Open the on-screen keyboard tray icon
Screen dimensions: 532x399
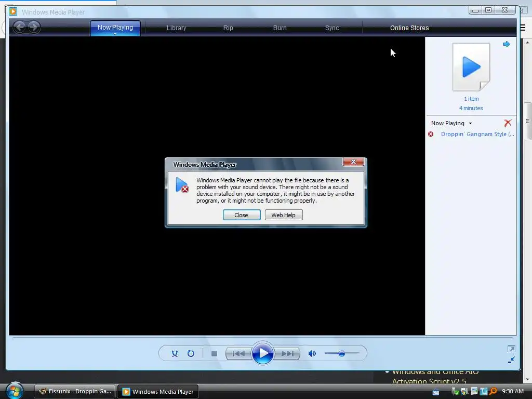point(436,392)
